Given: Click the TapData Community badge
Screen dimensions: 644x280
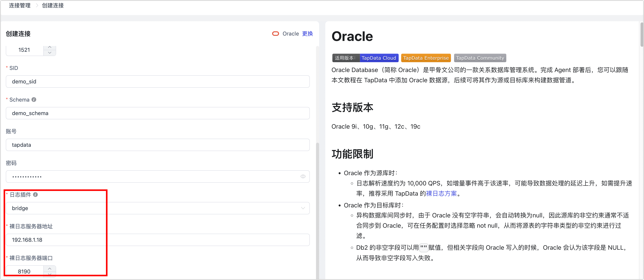Looking at the screenshot, I should point(480,58).
